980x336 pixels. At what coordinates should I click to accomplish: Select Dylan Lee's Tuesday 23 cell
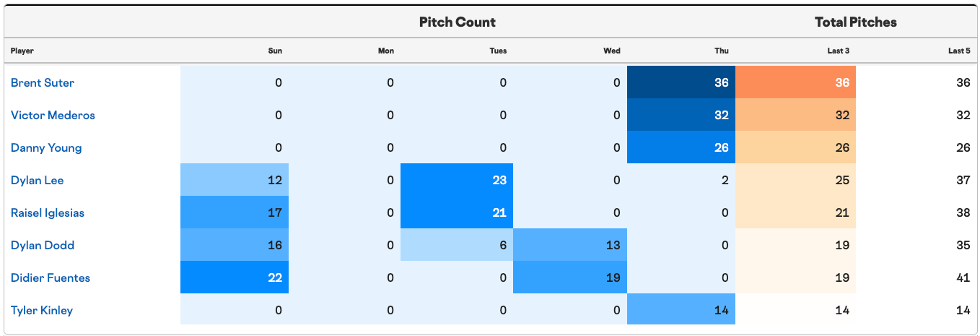click(x=457, y=180)
